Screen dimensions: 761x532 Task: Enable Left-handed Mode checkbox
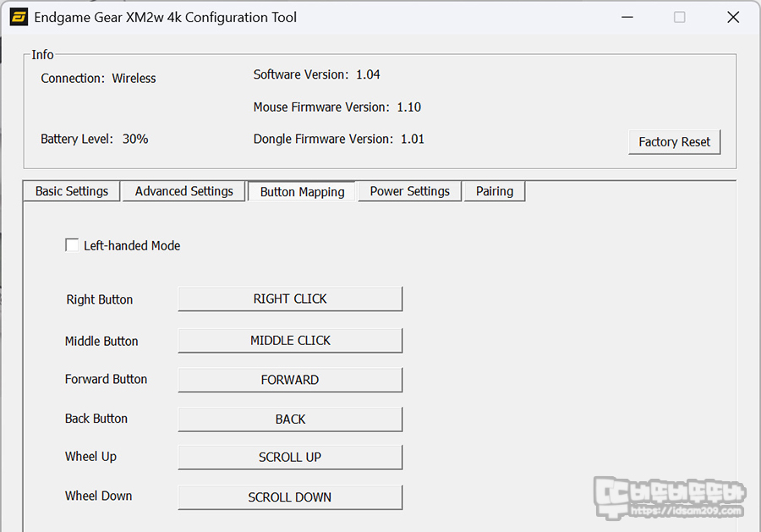[x=72, y=245]
